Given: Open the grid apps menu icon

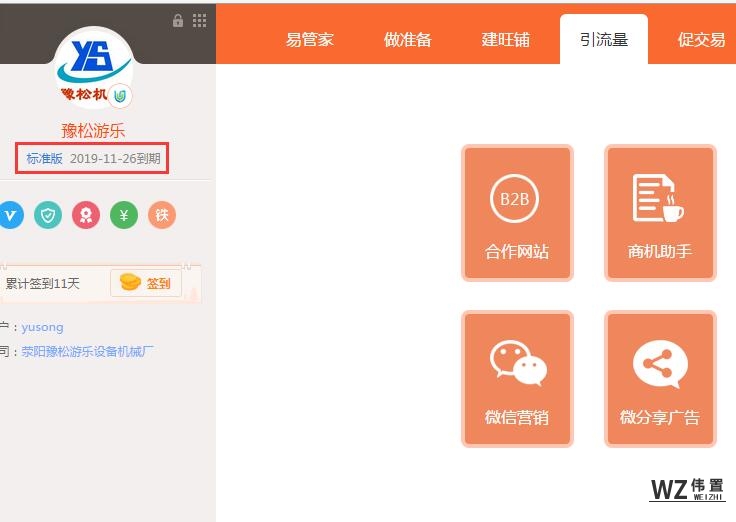Looking at the screenshot, I should [x=199, y=21].
